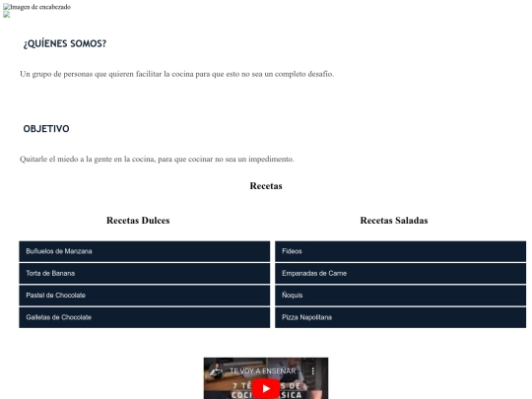Select Pastel de Chocolate recipe

(x=145, y=296)
